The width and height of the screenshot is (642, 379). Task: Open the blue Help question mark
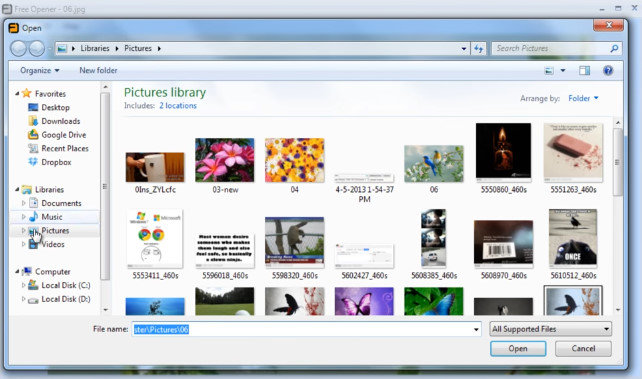coord(608,71)
